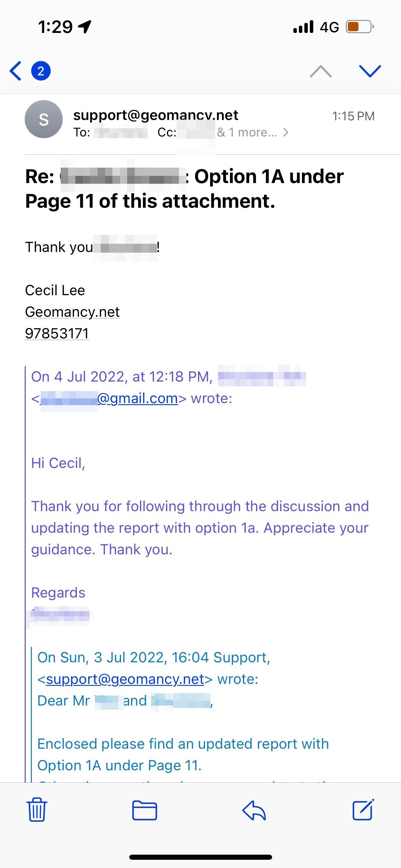Viewport: 401px width, 868px height.
Task: Compose a new message
Action: pyautogui.click(x=363, y=810)
